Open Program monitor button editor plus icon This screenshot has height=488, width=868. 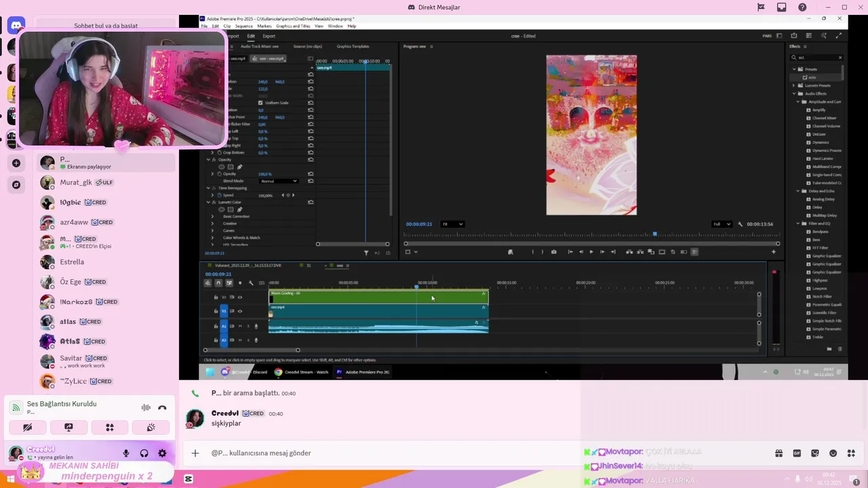pyautogui.click(x=773, y=252)
